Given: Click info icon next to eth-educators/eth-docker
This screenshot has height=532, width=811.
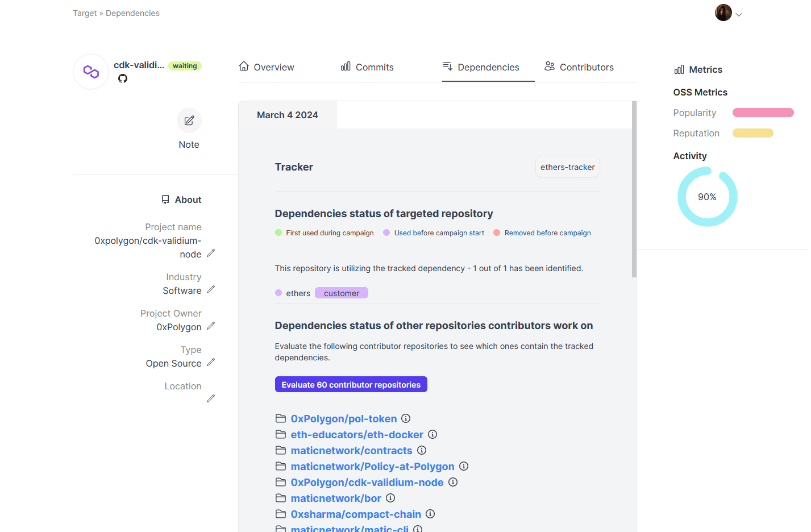Looking at the screenshot, I should point(432,434).
